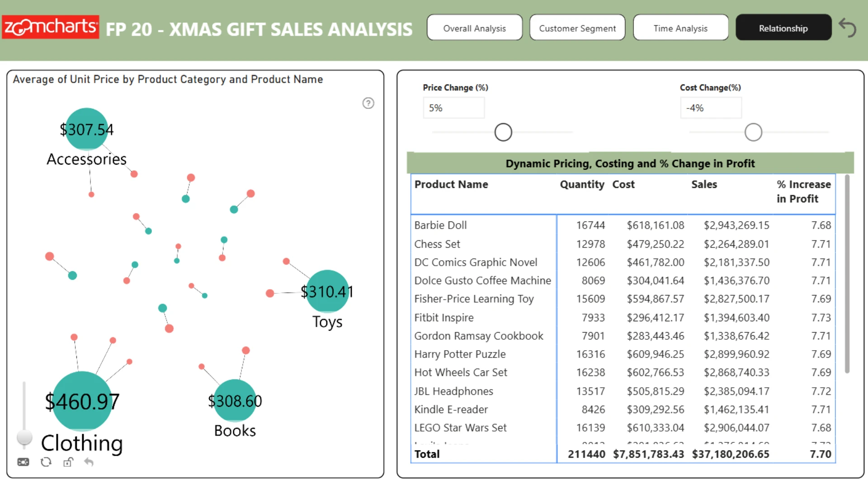This screenshot has width=868, height=488.
Task: Open the help question mark icon
Action: click(368, 103)
